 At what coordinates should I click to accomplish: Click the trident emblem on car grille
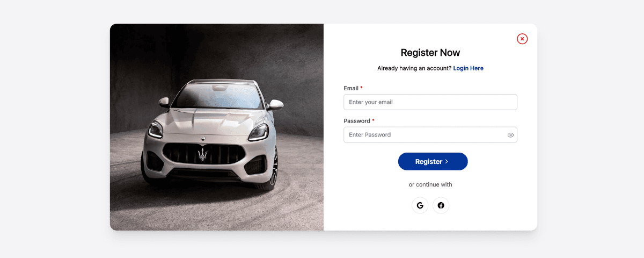(203, 155)
